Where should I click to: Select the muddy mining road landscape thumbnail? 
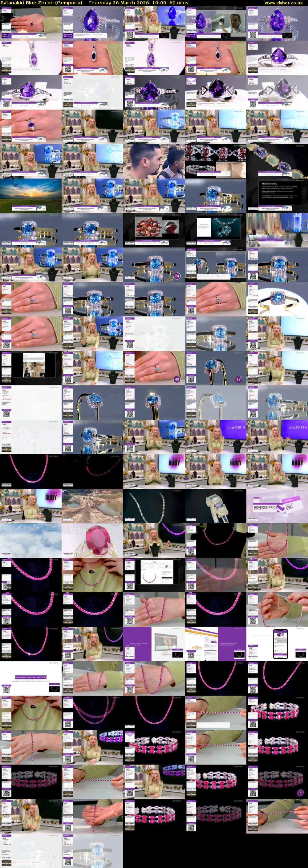(92, 506)
